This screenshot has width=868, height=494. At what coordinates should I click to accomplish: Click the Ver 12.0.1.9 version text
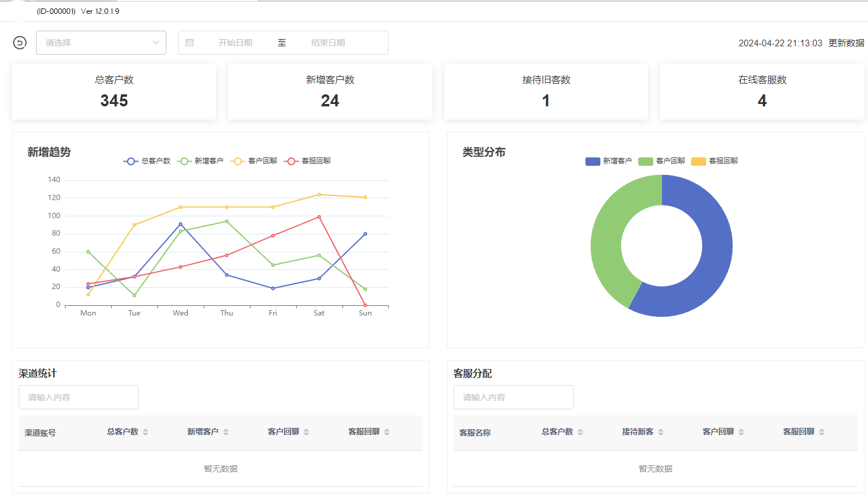pos(100,11)
